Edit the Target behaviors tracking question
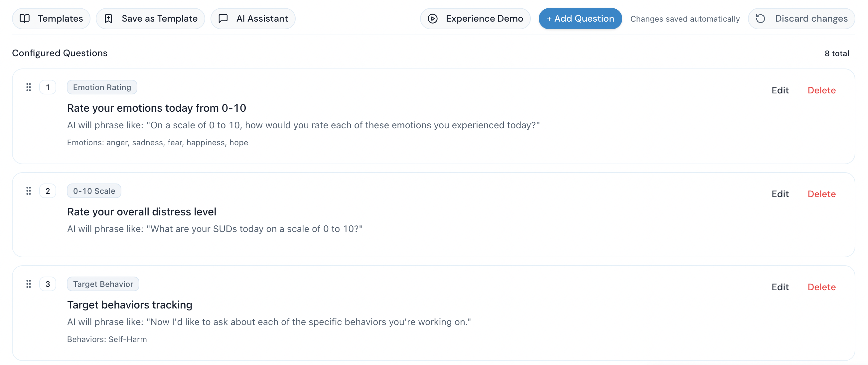Image resolution: width=868 pixels, height=365 pixels. (x=780, y=287)
